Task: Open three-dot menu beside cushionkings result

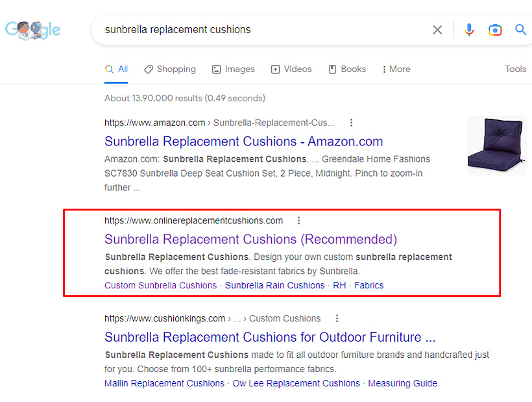Action: tap(337, 318)
